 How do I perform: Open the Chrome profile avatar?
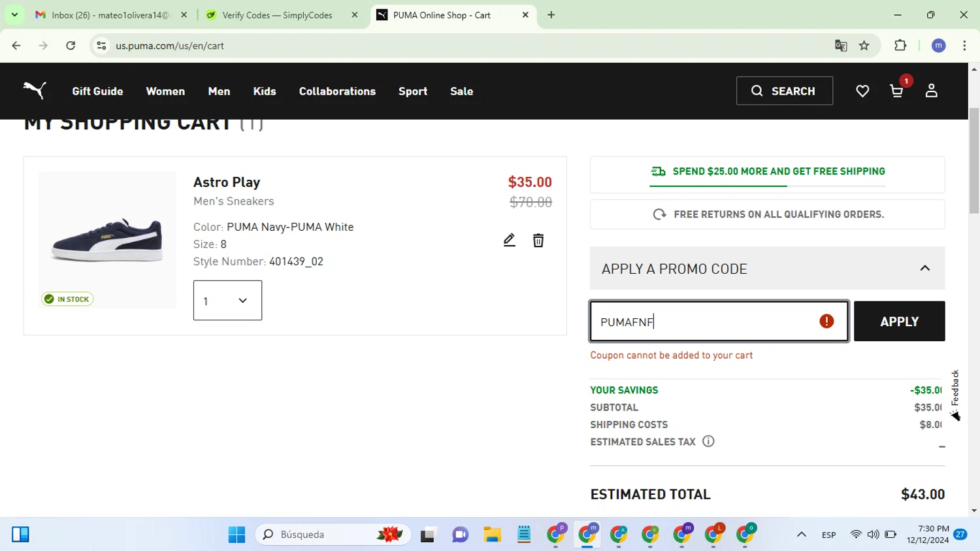tap(938, 46)
